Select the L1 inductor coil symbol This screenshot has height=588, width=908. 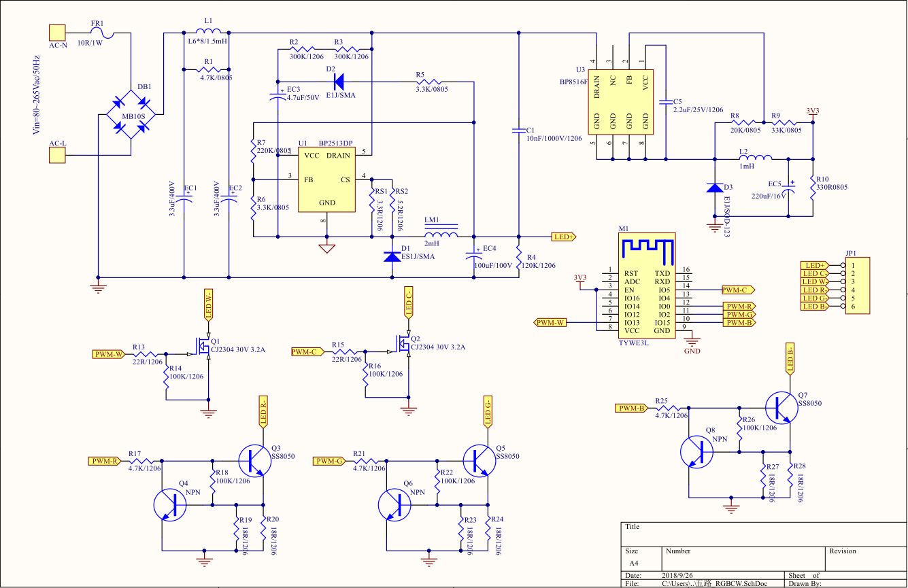tap(208, 31)
